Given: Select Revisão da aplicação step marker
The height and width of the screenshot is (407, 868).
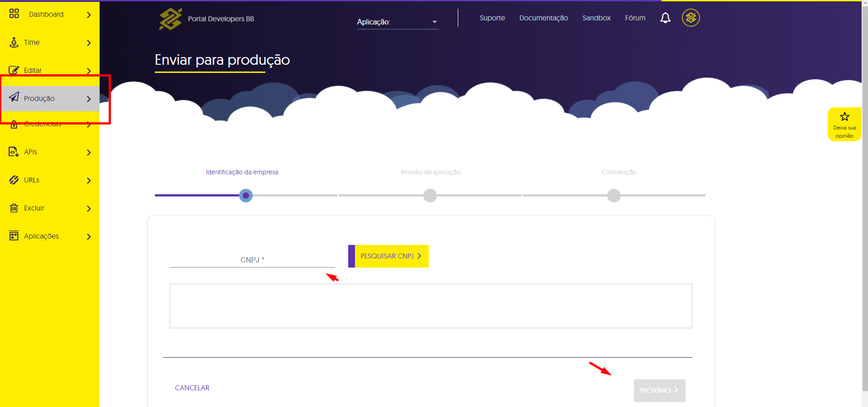Looking at the screenshot, I should pos(430,196).
